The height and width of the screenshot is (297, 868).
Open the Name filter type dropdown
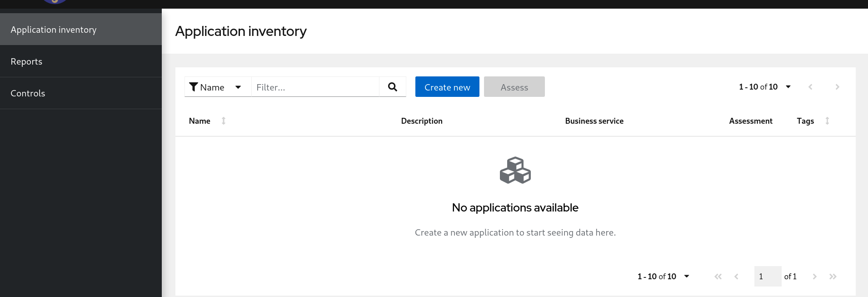point(238,87)
